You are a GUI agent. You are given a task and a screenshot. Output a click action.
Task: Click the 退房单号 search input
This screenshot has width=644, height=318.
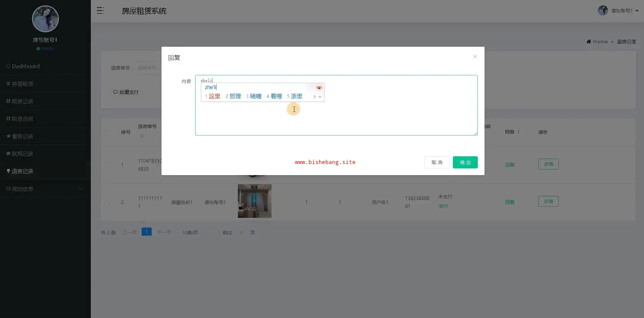147,68
